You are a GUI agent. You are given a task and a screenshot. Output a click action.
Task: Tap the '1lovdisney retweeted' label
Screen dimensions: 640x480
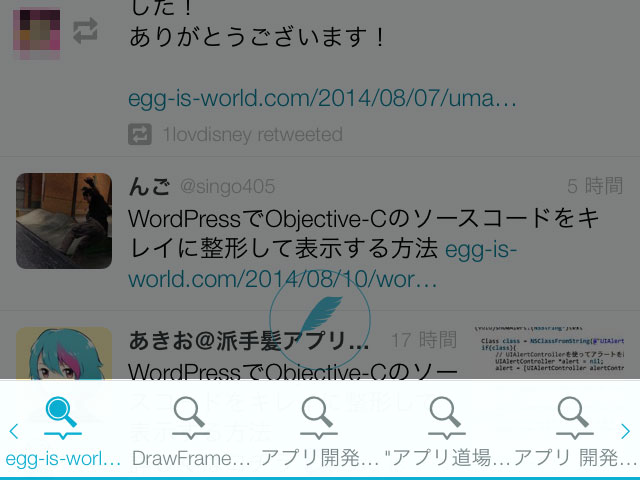253,134
